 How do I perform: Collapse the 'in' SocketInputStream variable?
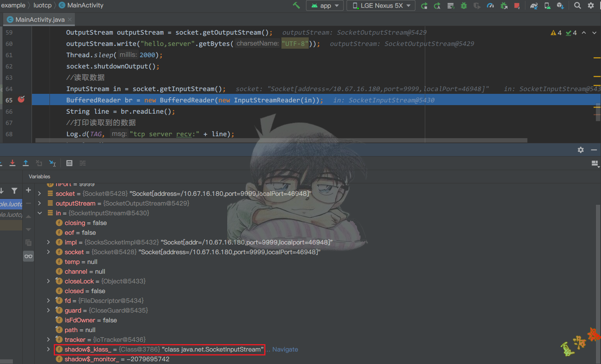click(x=39, y=213)
